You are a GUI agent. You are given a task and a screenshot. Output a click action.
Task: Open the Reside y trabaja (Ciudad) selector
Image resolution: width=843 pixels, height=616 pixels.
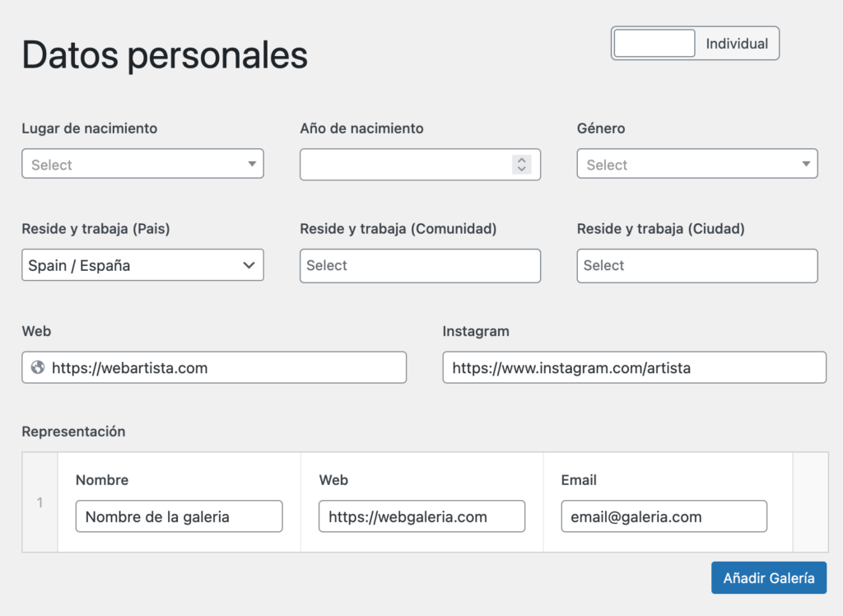(697, 265)
